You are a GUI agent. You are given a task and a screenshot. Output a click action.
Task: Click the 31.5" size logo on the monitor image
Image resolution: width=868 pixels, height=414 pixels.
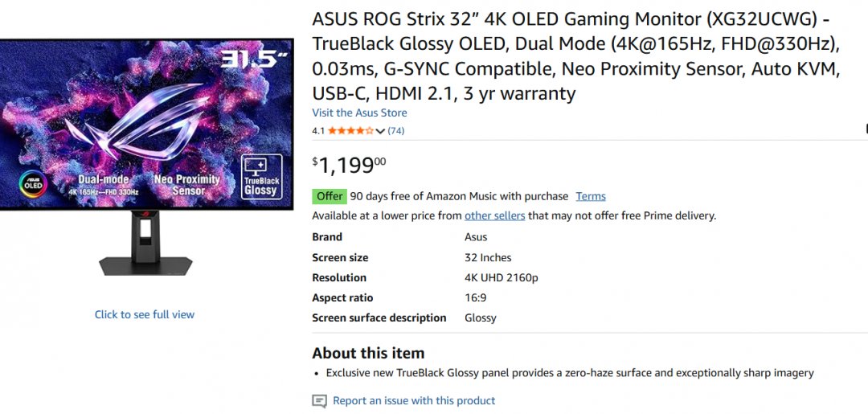(x=255, y=59)
